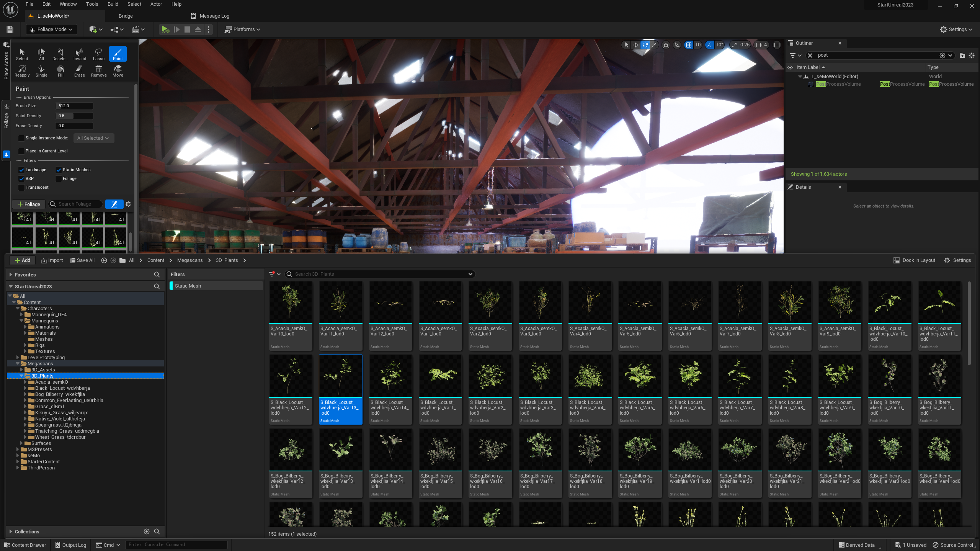The height and width of the screenshot is (551, 980).
Task: Select the Reapply foliage tool
Action: 22,70
